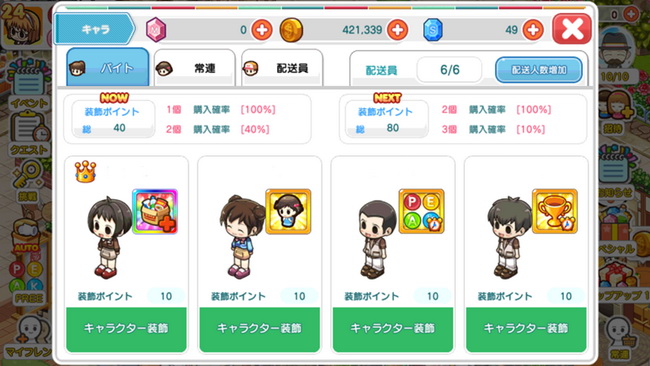Viewport: 650px width, 366px height.
Task: Select the バイト tab
Action: point(108,67)
